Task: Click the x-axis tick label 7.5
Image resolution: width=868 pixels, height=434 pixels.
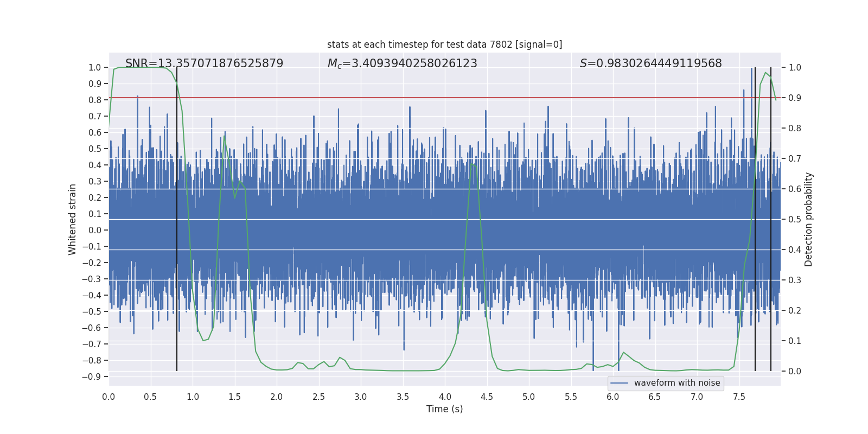Action: 739,397
